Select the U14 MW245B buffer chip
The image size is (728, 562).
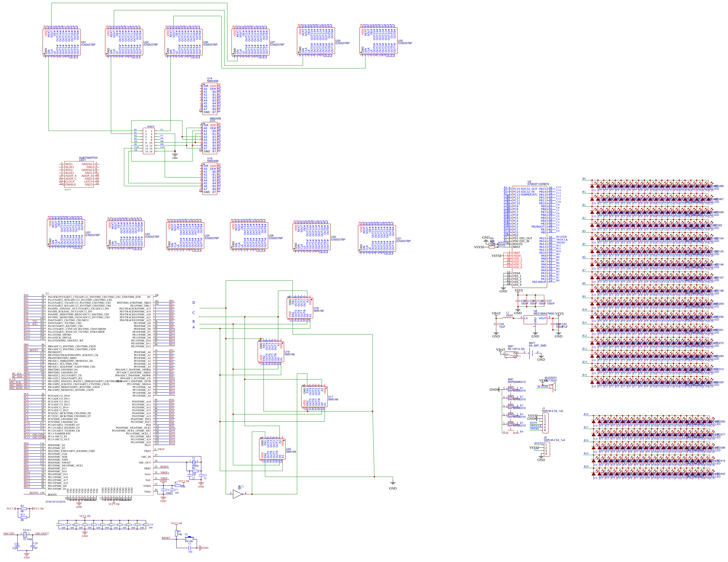210,99
